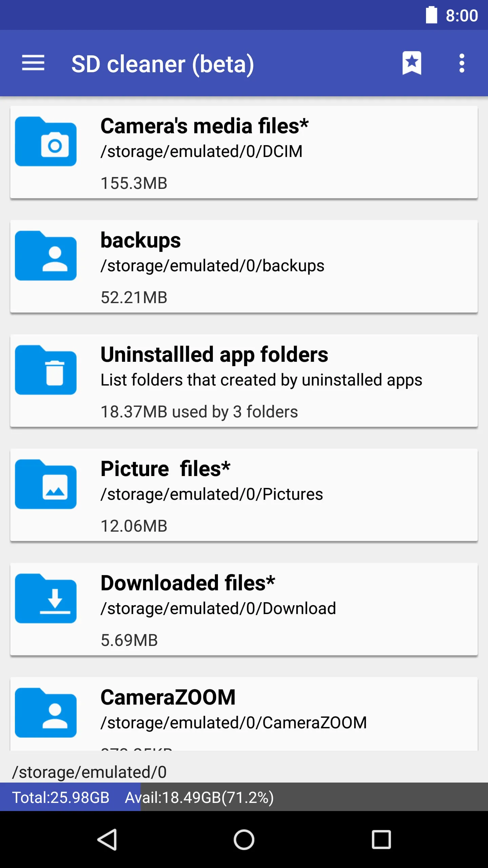Tap the CameraZOOM folder icon

pyautogui.click(x=46, y=713)
